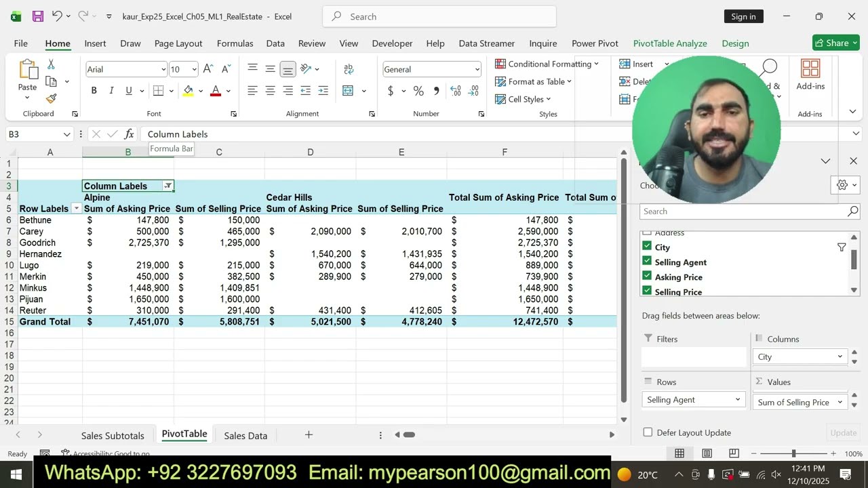Viewport: 868px width, 488px height.
Task: Uncheck the Asking Price field checkbox
Action: coord(647,277)
